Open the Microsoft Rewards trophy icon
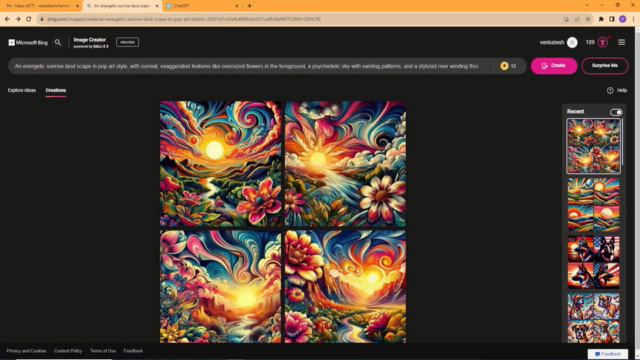Image resolution: width=640 pixels, height=360 pixels. [x=603, y=42]
